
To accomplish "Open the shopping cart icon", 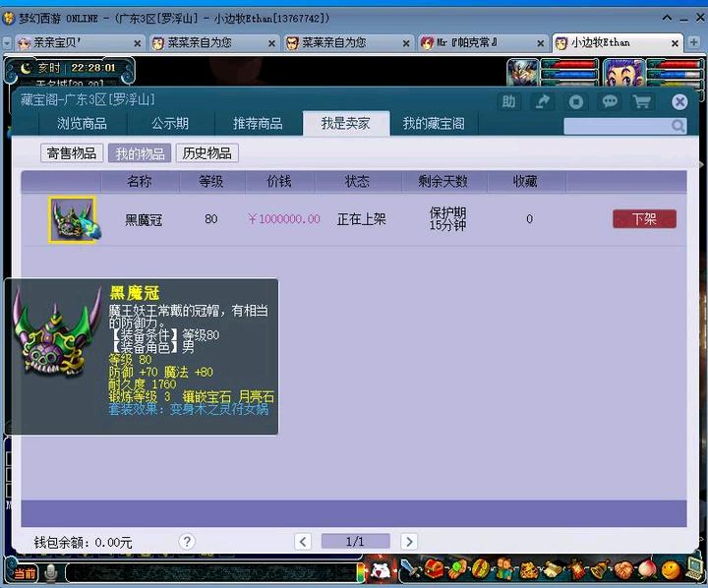I will click(642, 101).
